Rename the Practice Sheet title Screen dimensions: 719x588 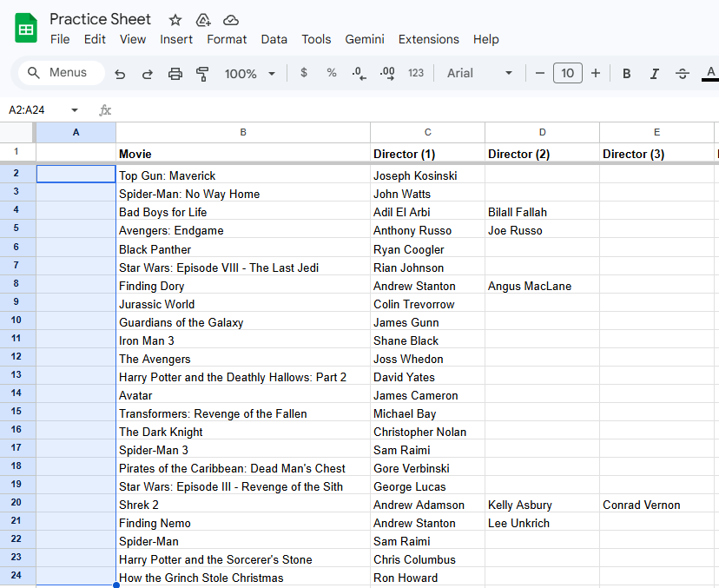[x=100, y=19]
